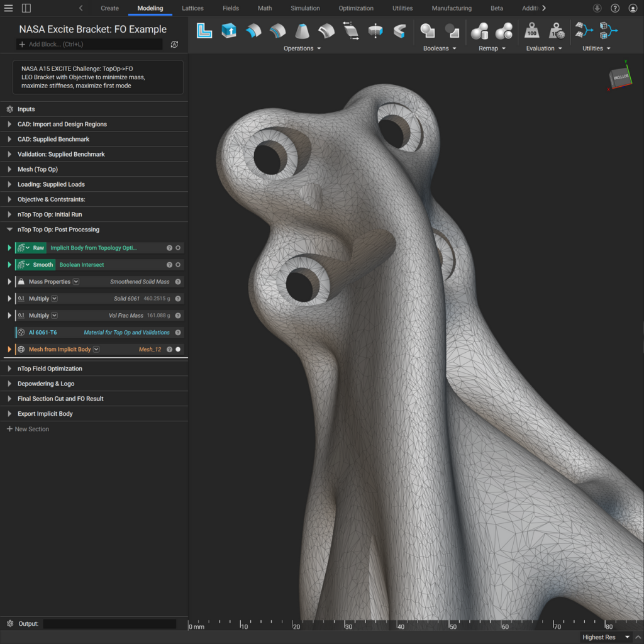Image resolution: width=644 pixels, height=644 pixels.
Task: Click the C-shaped body icon with blue end
Action: click(399, 31)
